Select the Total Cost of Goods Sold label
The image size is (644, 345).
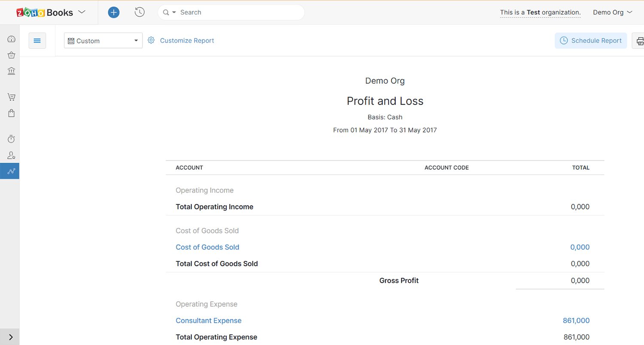[217, 264]
